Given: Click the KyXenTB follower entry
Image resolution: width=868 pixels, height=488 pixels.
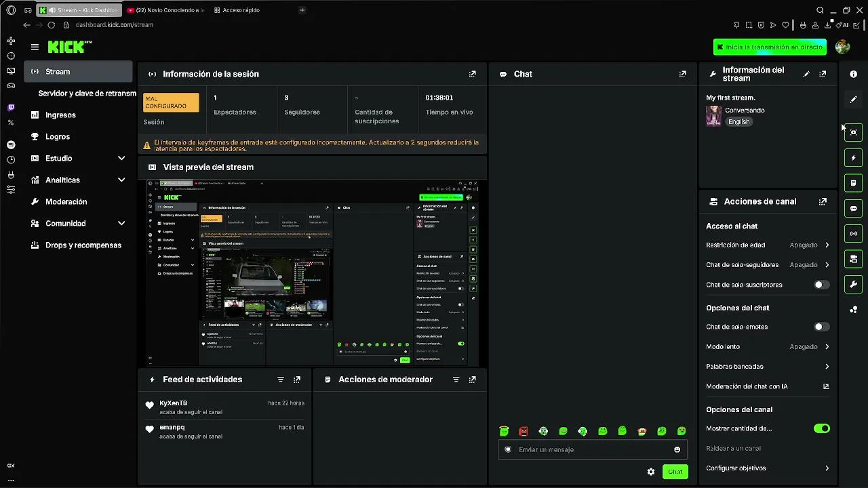Looking at the screenshot, I should click(224, 407).
